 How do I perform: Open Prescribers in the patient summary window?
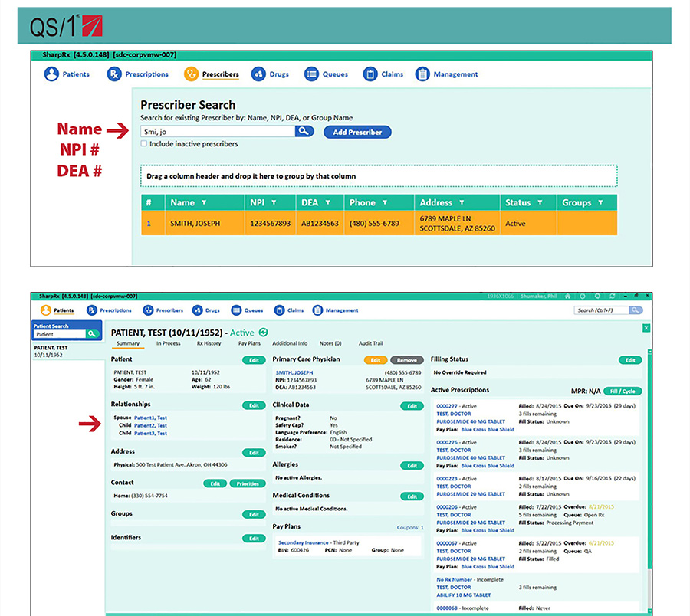(x=163, y=310)
